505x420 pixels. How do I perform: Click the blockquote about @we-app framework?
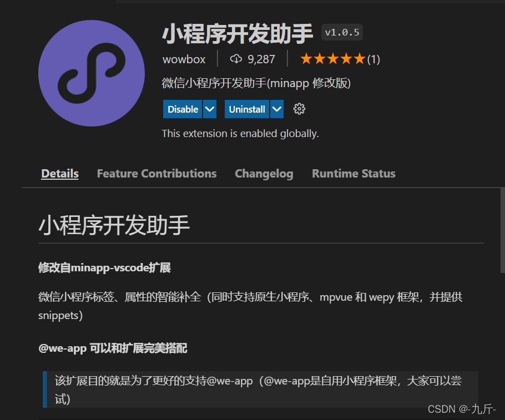tap(260, 389)
